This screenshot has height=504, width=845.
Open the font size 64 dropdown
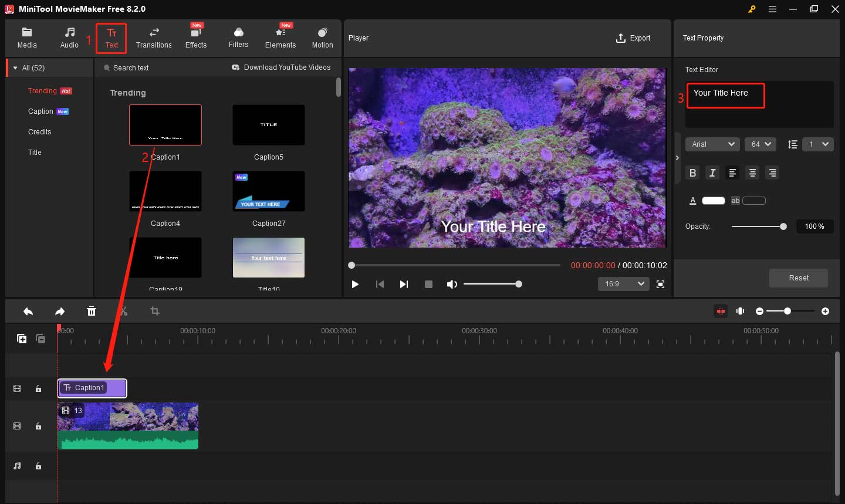point(760,144)
